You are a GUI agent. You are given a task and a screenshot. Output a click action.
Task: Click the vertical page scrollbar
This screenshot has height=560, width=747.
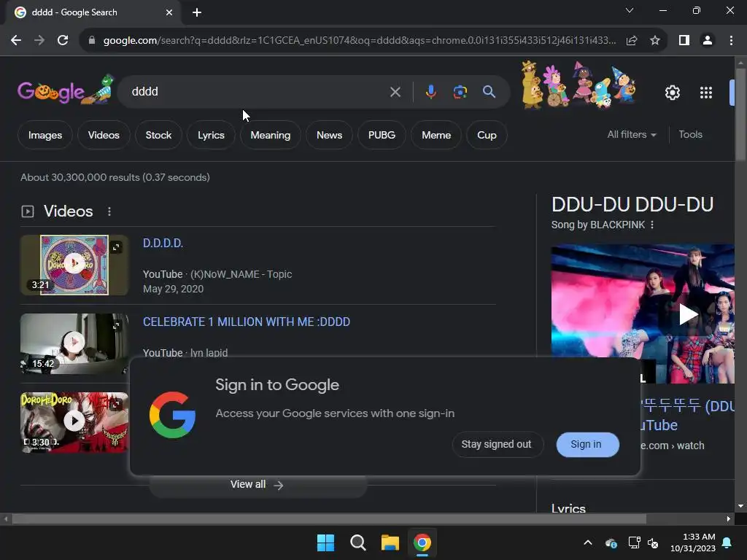[x=740, y=114]
